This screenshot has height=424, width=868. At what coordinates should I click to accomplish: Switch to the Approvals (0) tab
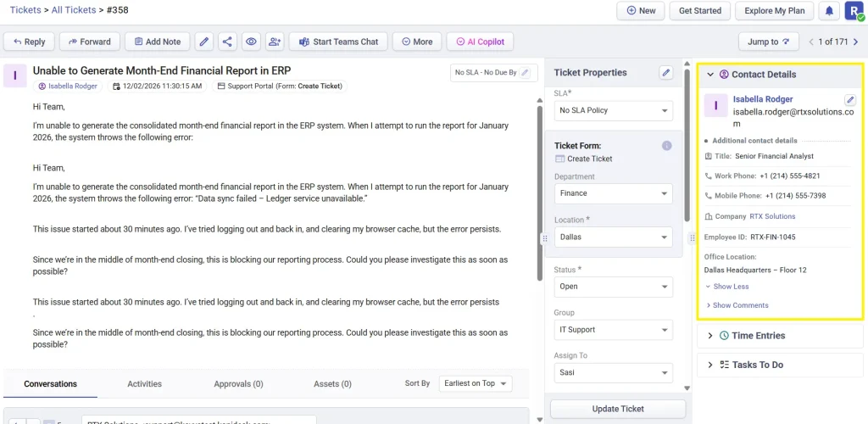click(238, 384)
